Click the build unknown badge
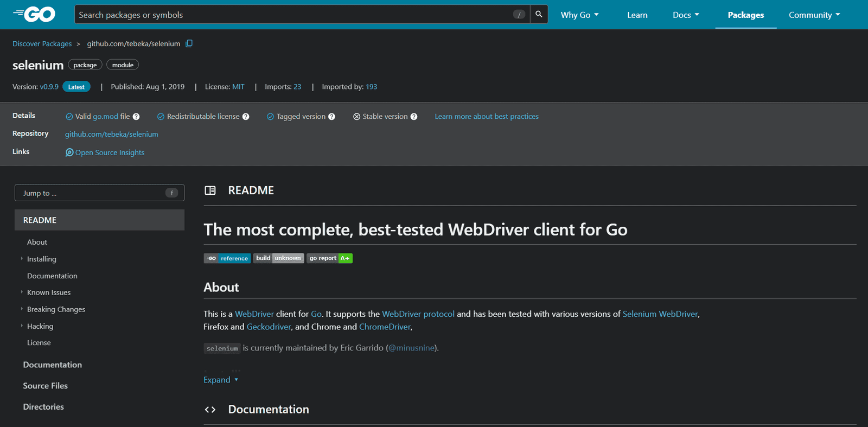Viewport: 868px width, 427px height. click(x=279, y=258)
